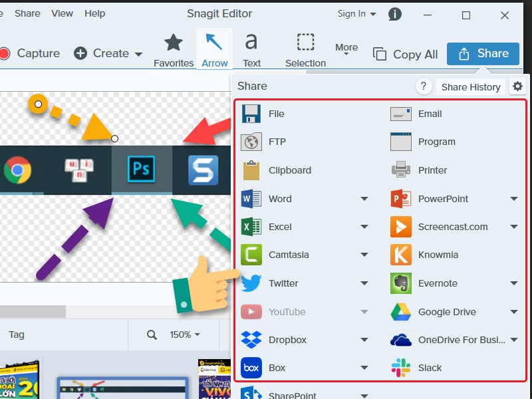Viewport: 532px width, 399px height.
Task: Open Share help question mark
Action: pyautogui.click(x=424, y=86)
